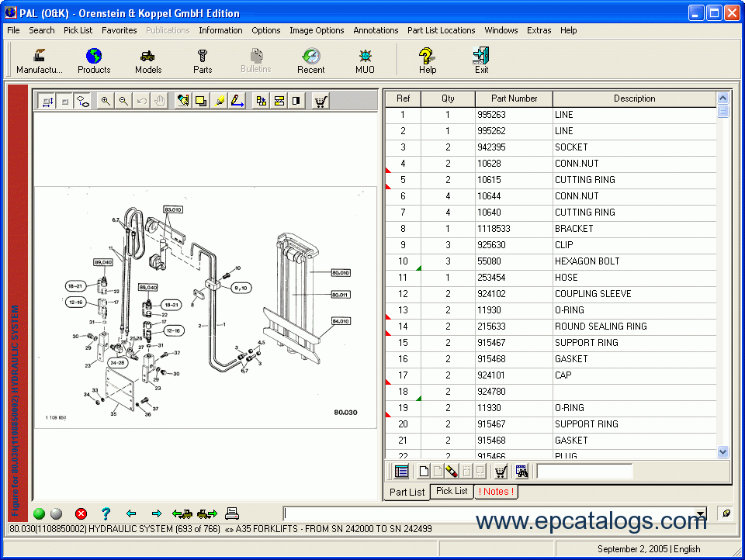Viewport: 745px width, 560px height.
Task: Click the Help question-mark toolbar button
Action: pos(427,60)
